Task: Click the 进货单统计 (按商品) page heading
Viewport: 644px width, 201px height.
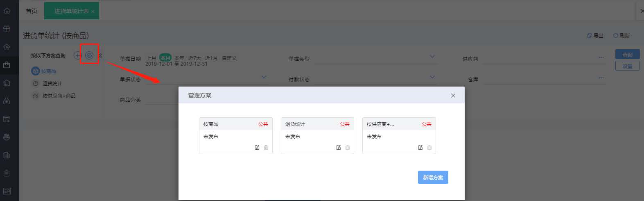Action: (x=56, y=36)
